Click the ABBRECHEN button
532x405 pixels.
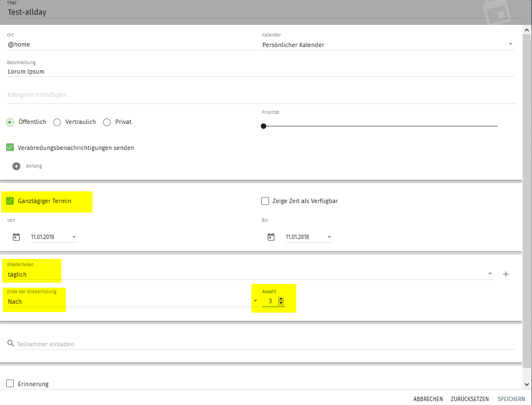click(427, 399)
